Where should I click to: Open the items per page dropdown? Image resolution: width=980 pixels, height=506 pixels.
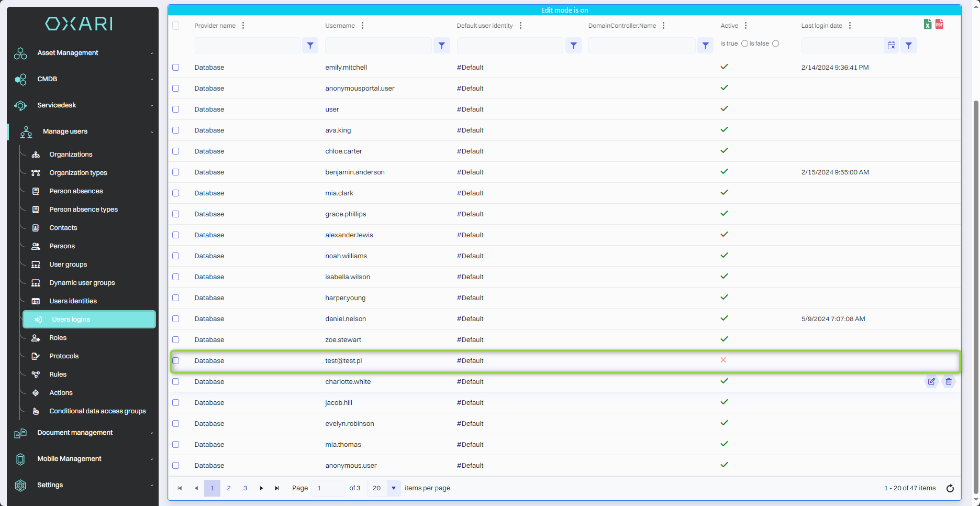click(394, 488)
